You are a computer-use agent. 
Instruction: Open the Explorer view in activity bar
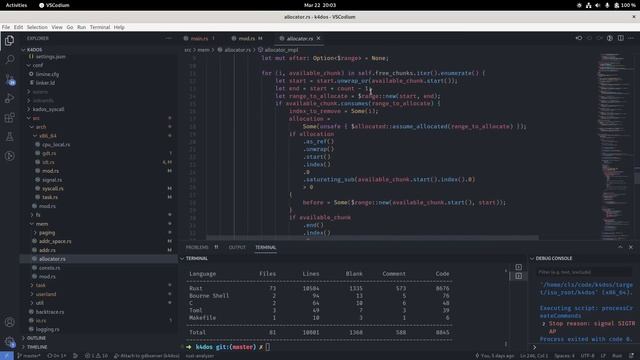9,40
